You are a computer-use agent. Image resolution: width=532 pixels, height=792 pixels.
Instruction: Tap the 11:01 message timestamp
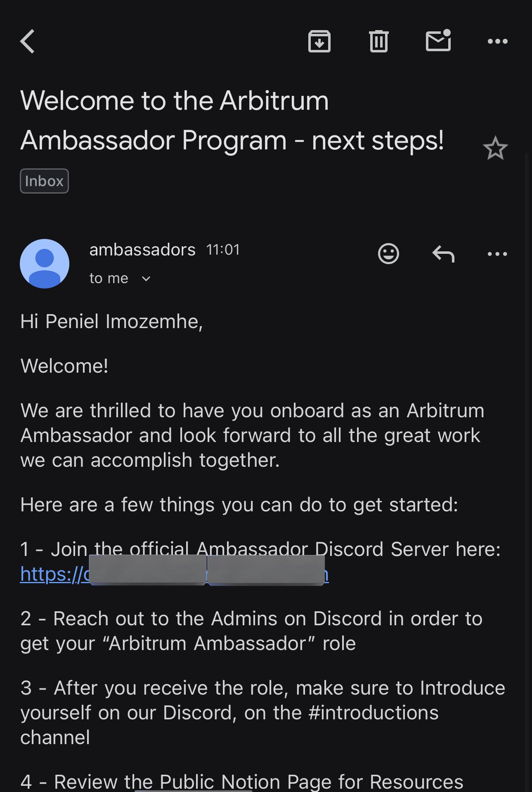click(x=223, y=250)
